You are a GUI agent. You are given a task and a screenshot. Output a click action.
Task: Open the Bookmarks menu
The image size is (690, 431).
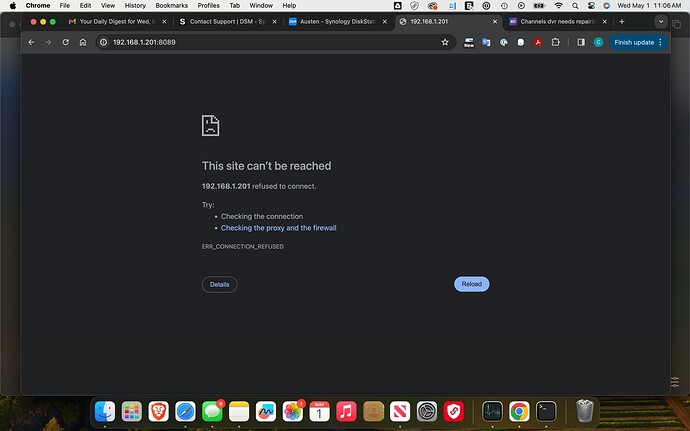(171, 5)
